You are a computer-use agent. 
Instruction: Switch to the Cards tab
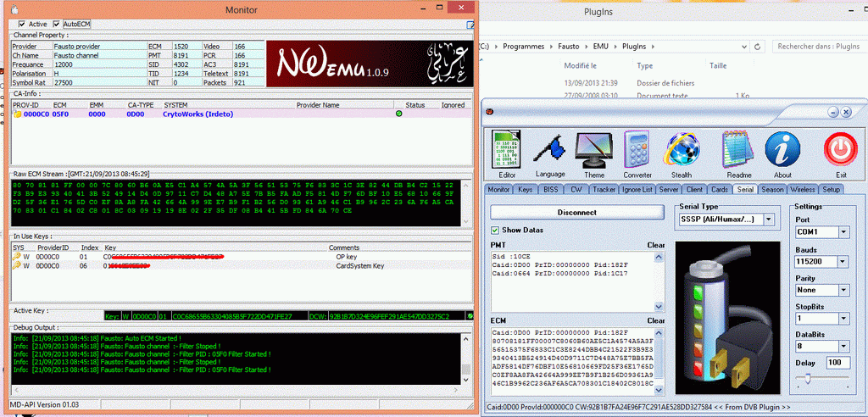(720, 189)
